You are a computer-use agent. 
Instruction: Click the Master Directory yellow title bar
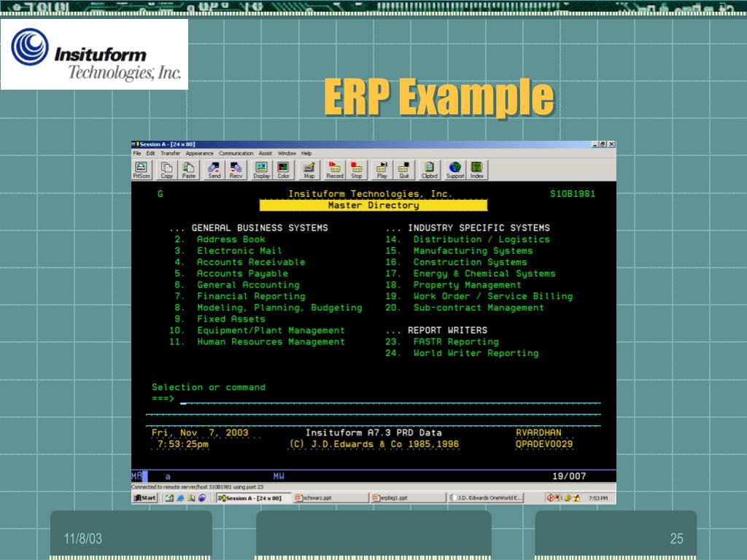[x=373, y=205]
